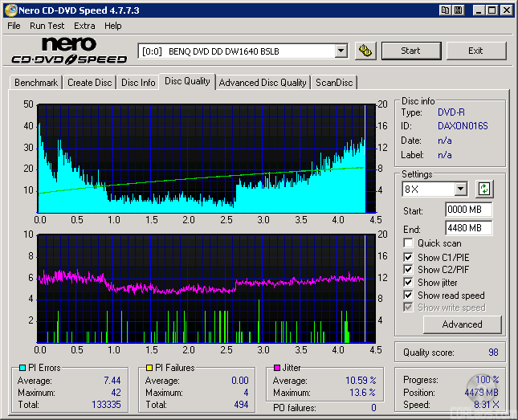Click the copy-to-clipboard icon in title bar
The height and width of the screenshot is (420, 518).
[x=445, y=10]
